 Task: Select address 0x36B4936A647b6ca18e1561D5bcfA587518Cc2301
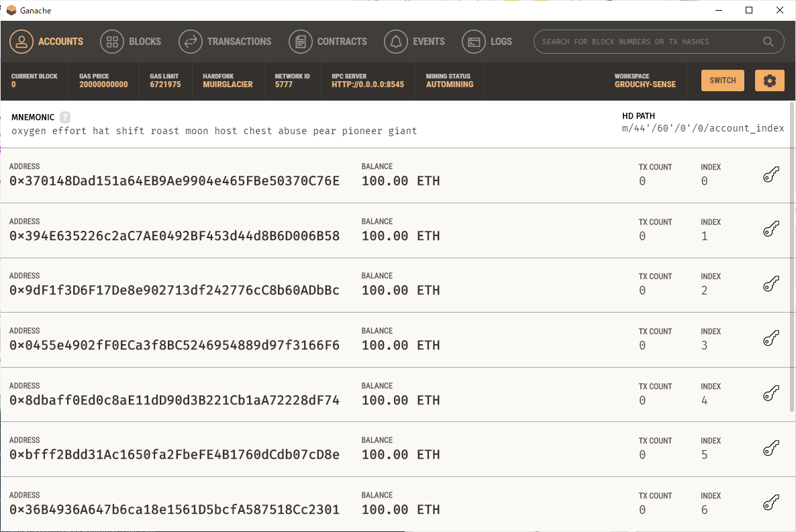(x=174, y=510)
